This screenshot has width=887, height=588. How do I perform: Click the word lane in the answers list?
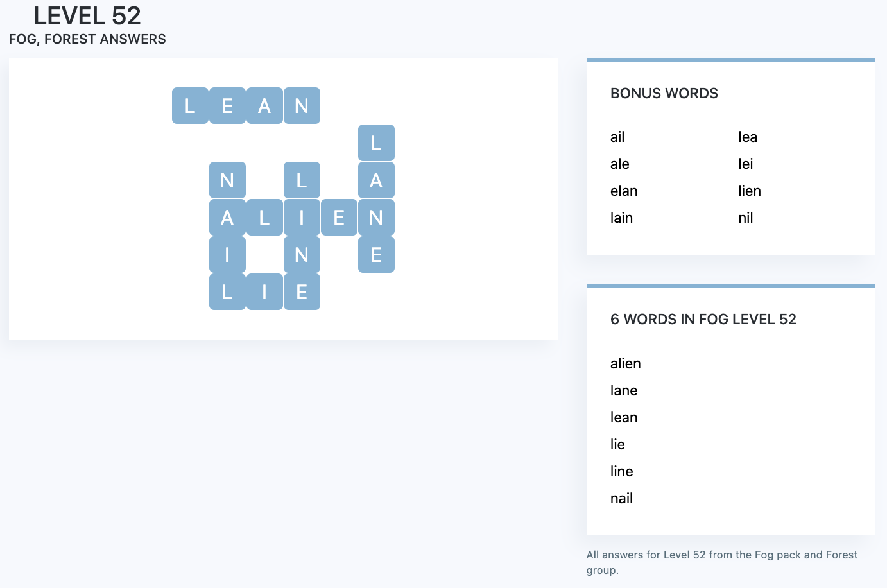pyautogui.click(x=624, y=390)
